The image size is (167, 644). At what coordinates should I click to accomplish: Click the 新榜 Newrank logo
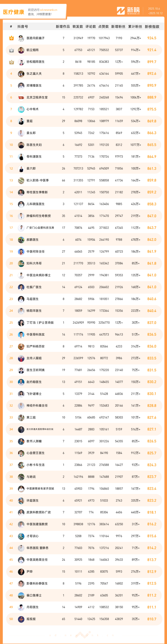[128, 11]
